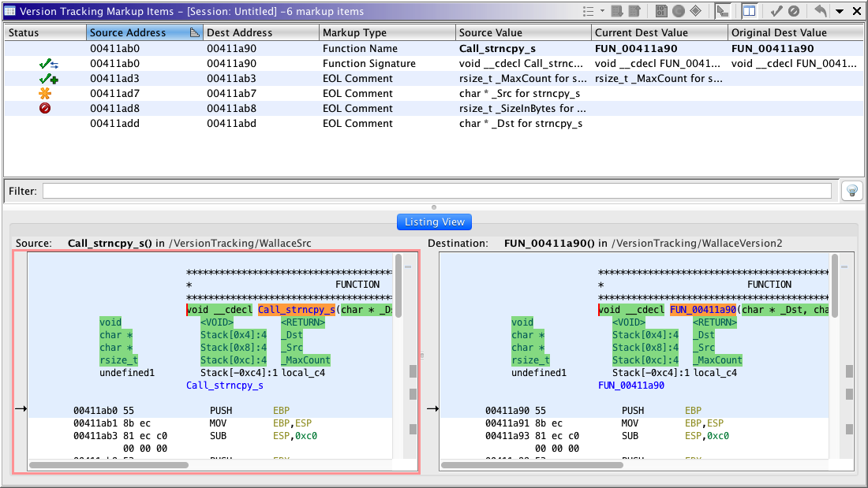Click the don't apply markup icon
Viewport: 868px width, 488px height.
click(x=794, y=11)
